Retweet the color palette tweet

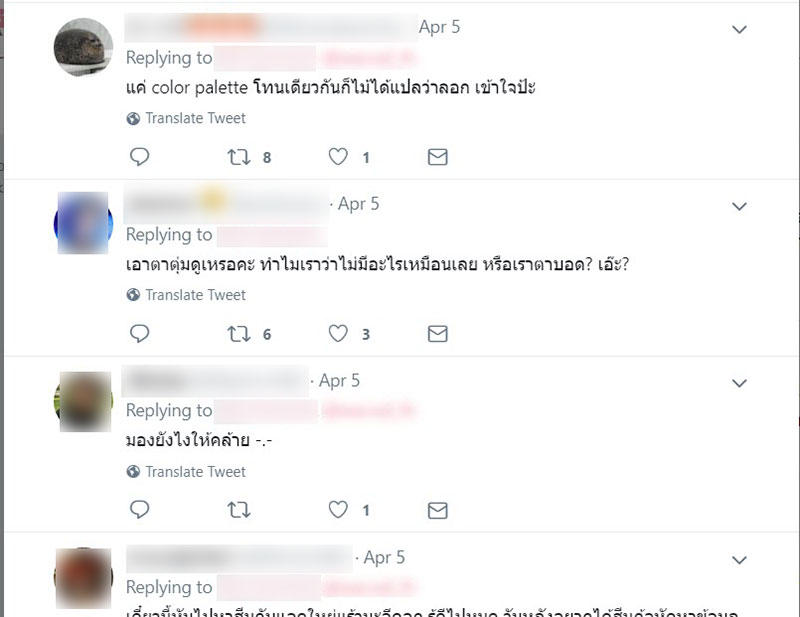[239, 157]
